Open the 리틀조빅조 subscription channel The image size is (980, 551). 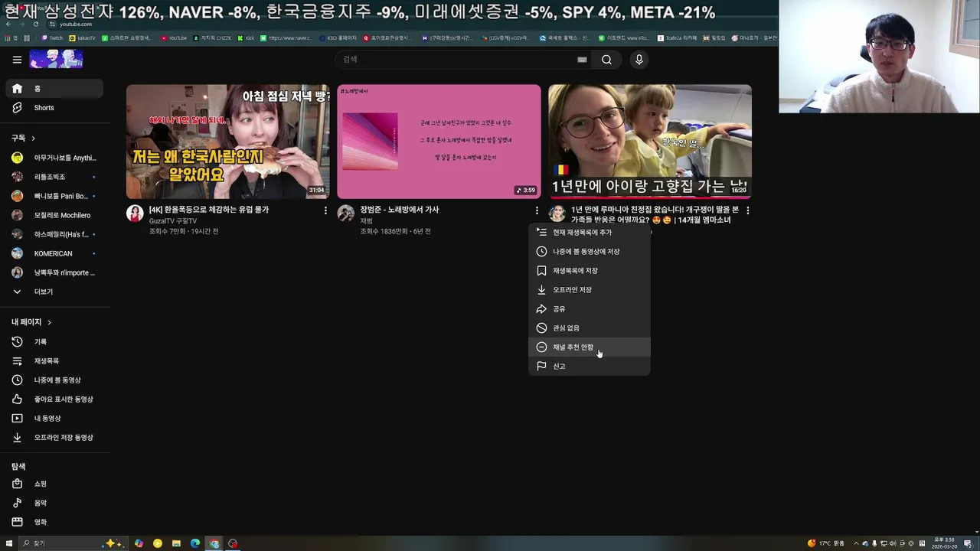click(54, 177)
